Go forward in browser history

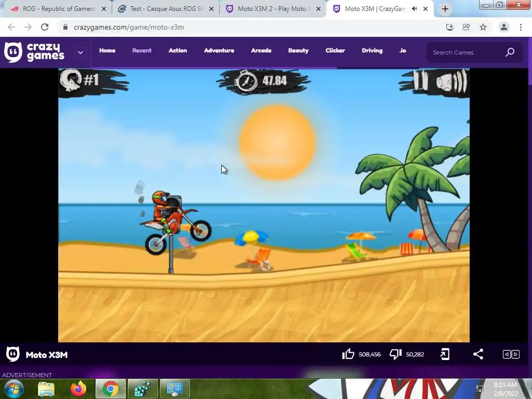coord(28,27)
